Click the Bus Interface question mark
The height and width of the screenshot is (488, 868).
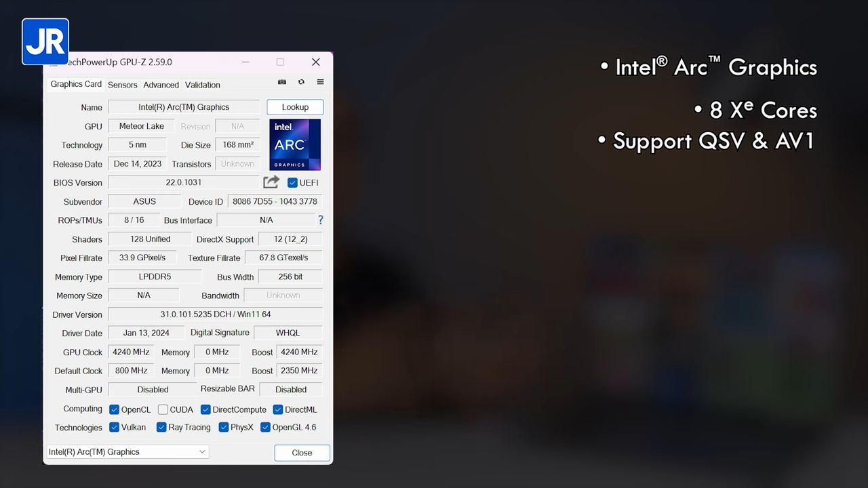(x=321, y=220)
